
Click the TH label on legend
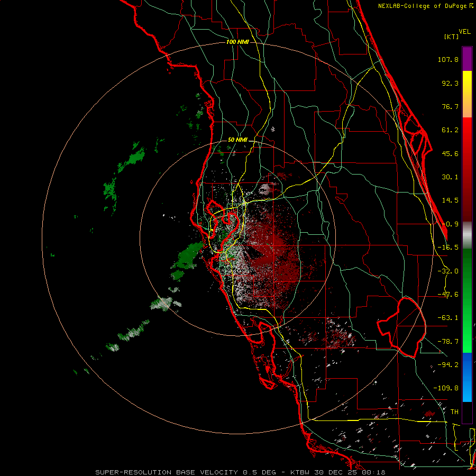tap(454, 412)
